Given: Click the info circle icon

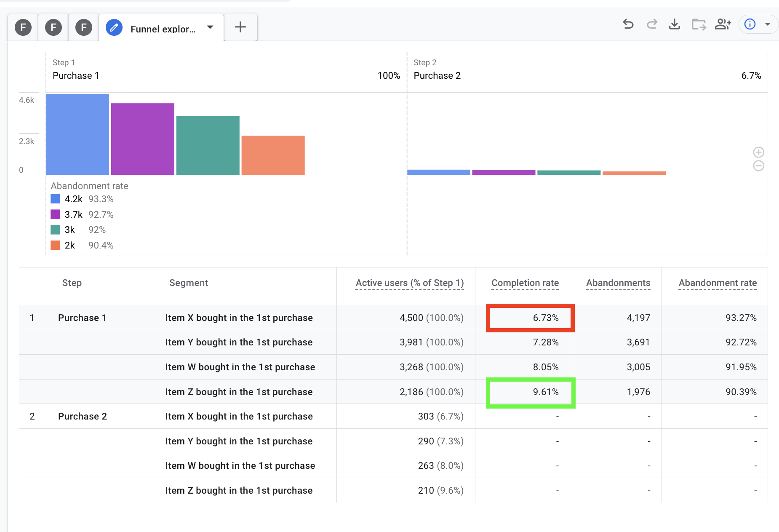Looking at the screenshot, I should click(750, 24).
